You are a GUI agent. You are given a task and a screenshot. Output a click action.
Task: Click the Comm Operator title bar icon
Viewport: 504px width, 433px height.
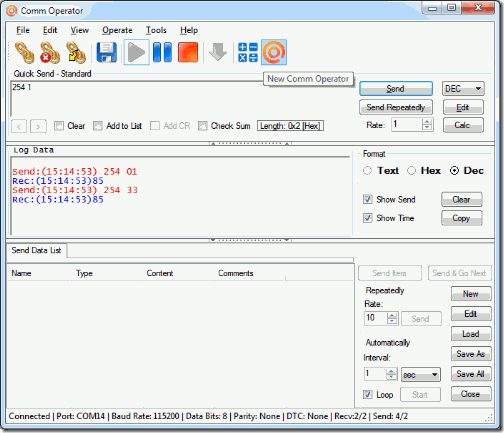coord(11,11)
